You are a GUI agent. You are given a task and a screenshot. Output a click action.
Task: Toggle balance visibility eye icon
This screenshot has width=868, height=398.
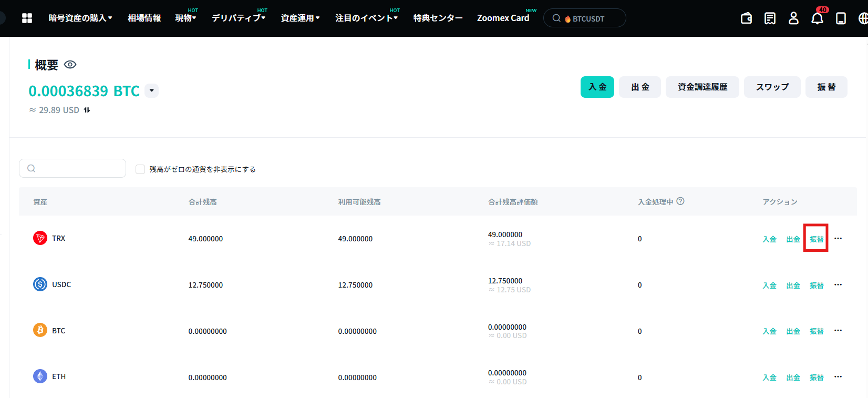click(70, 65)
